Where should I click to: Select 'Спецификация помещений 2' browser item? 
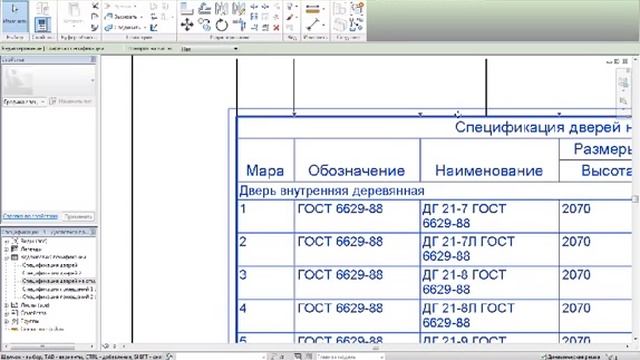58,297
